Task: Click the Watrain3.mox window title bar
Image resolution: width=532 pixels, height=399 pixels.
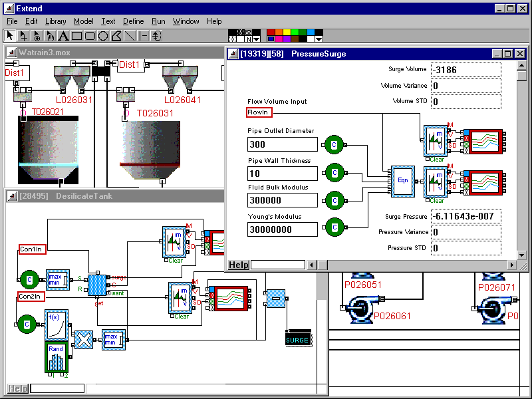Action: coord(115,53)
